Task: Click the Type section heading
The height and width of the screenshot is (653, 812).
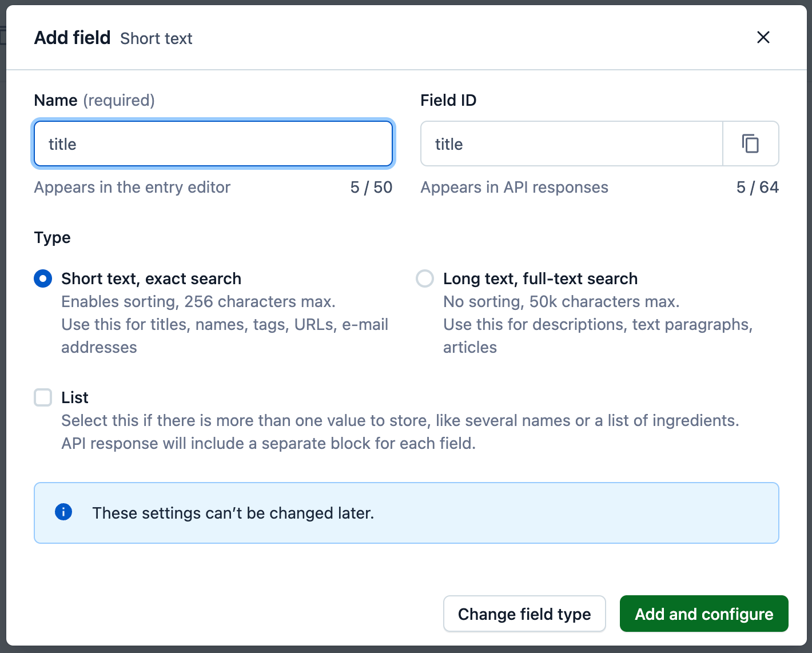Action: tap(52, 237)
